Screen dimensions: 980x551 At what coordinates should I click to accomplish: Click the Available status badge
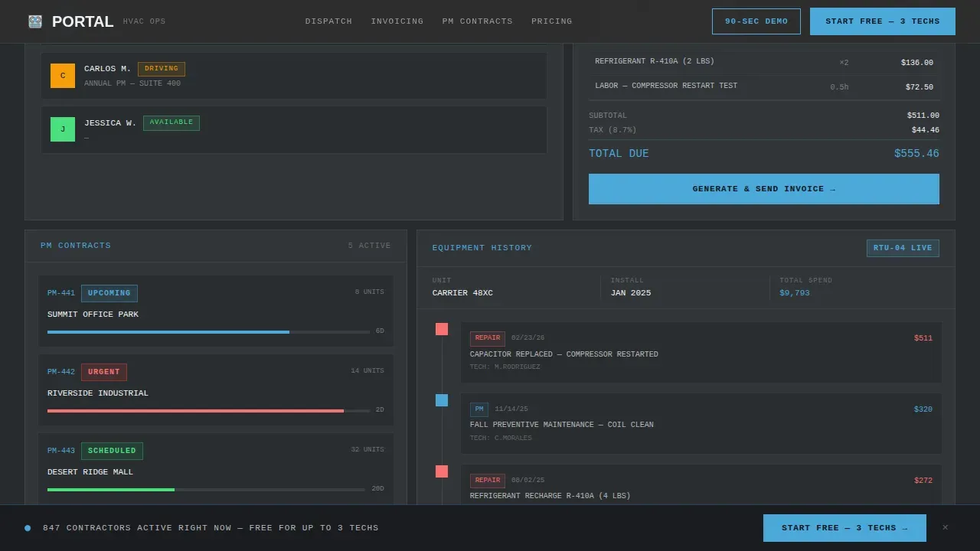[171, 122]
